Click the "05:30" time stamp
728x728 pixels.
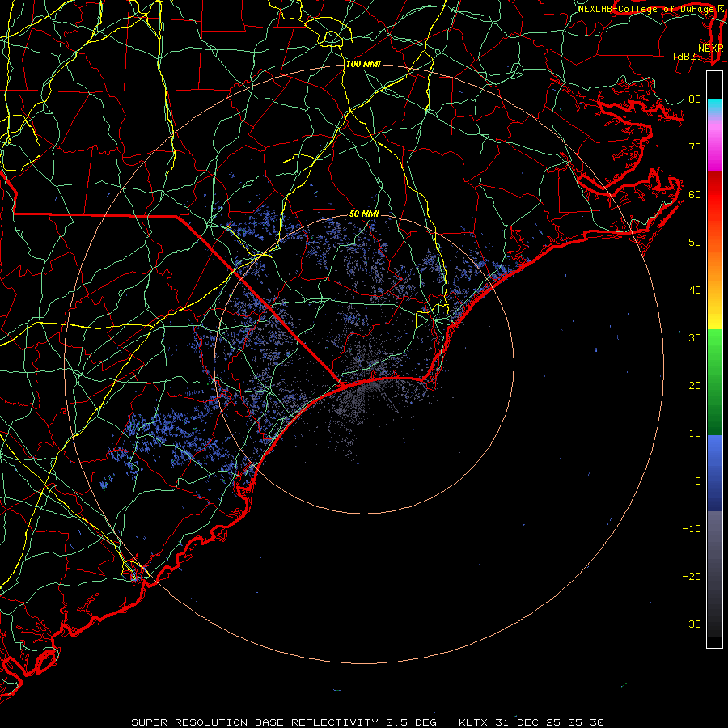coord(586,722)
